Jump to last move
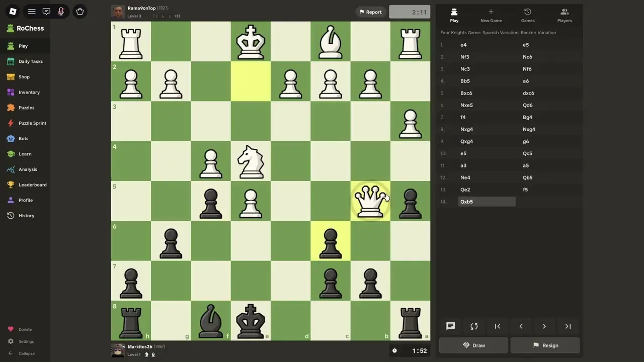Image resolution: width=644 pixels, height=362 pixels. [568, 326]
